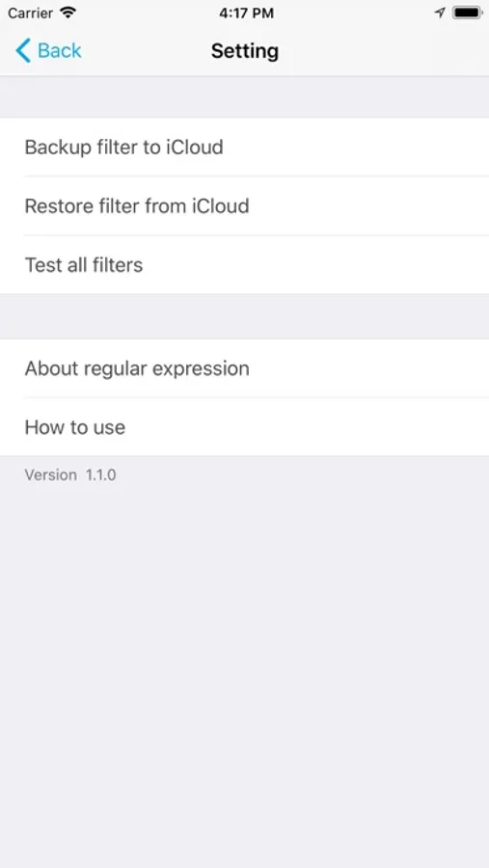The height and width of the screenshot is (868, 489).
Task: Tap the 4:17 PM clock
Action: 246,14
